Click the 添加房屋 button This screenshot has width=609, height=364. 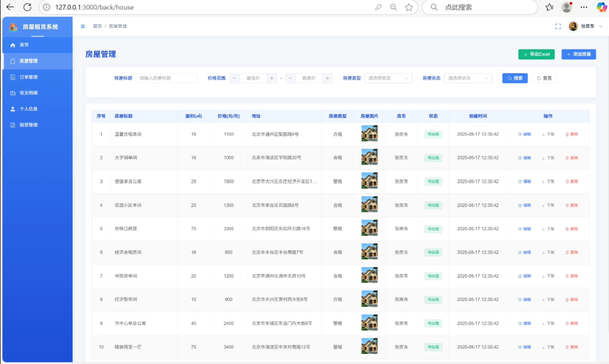click(x=579, y=54)
